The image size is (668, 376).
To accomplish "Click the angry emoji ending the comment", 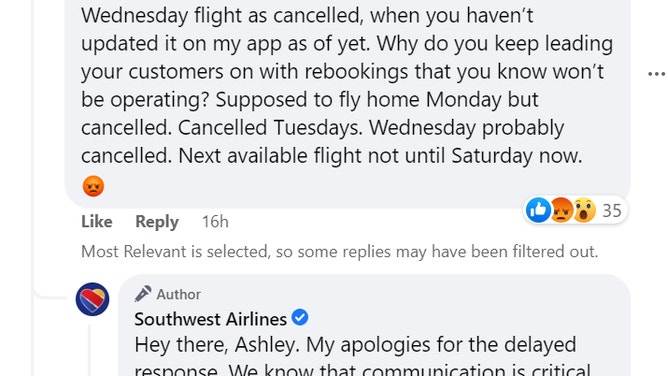I will [93, 186].
